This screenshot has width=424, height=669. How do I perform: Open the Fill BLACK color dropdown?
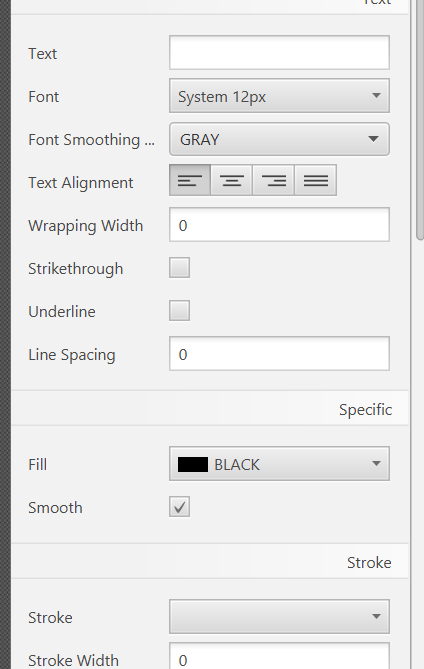pos(279,464)
